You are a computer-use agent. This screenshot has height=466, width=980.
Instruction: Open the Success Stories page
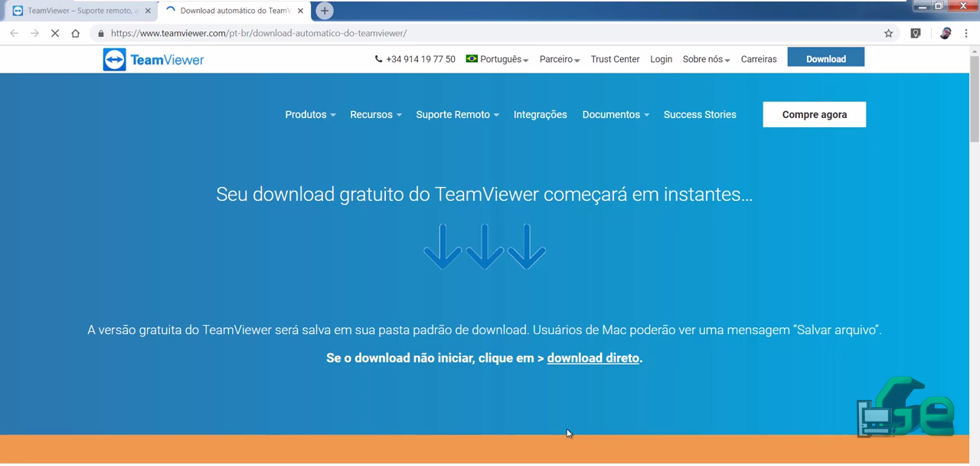[700, 114]
